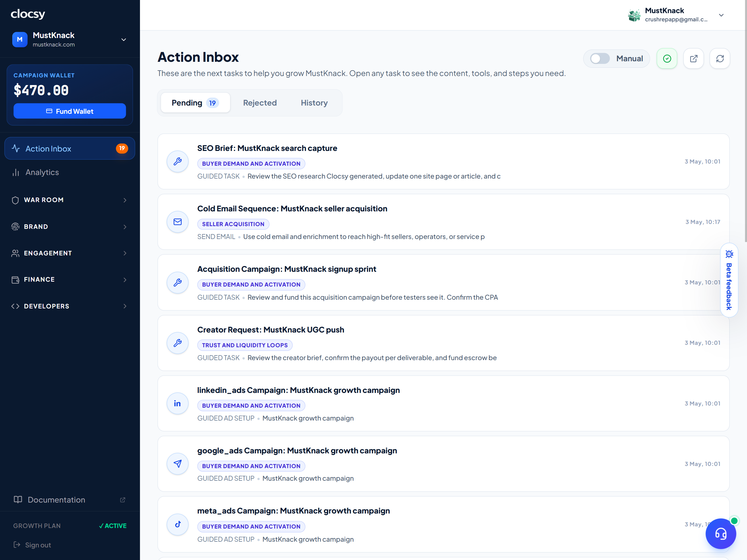Open google_ads Campaign: MustKnack growth campaign
Viewport: 747px width, 560px height.
coord(443,464)
